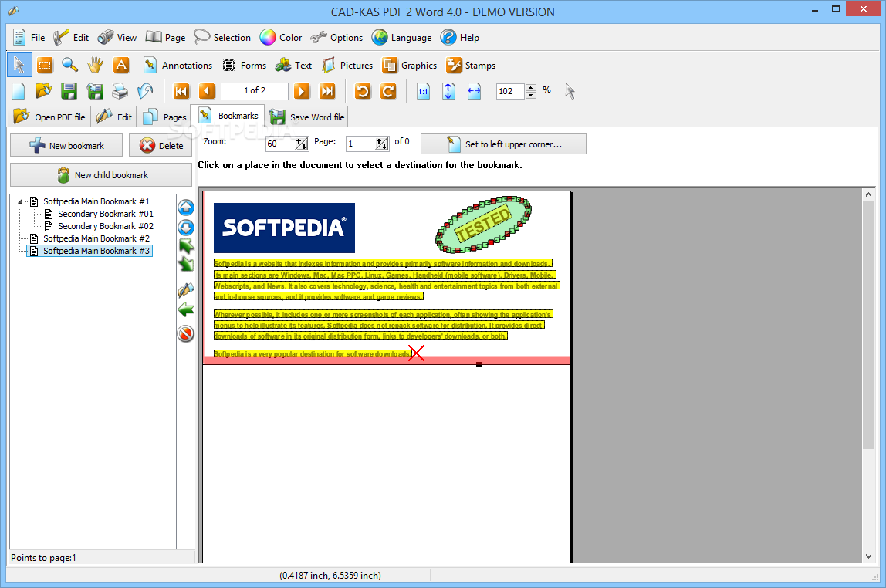This screenshot has width=886, height=588.
Task: Open the Color menu
Action: point(281,38)
